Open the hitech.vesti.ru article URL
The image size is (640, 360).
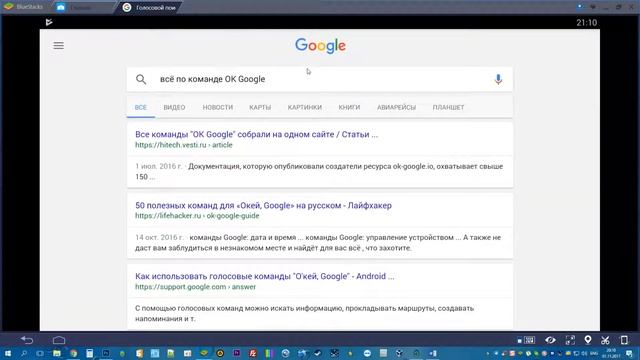[x=184, y=145]
